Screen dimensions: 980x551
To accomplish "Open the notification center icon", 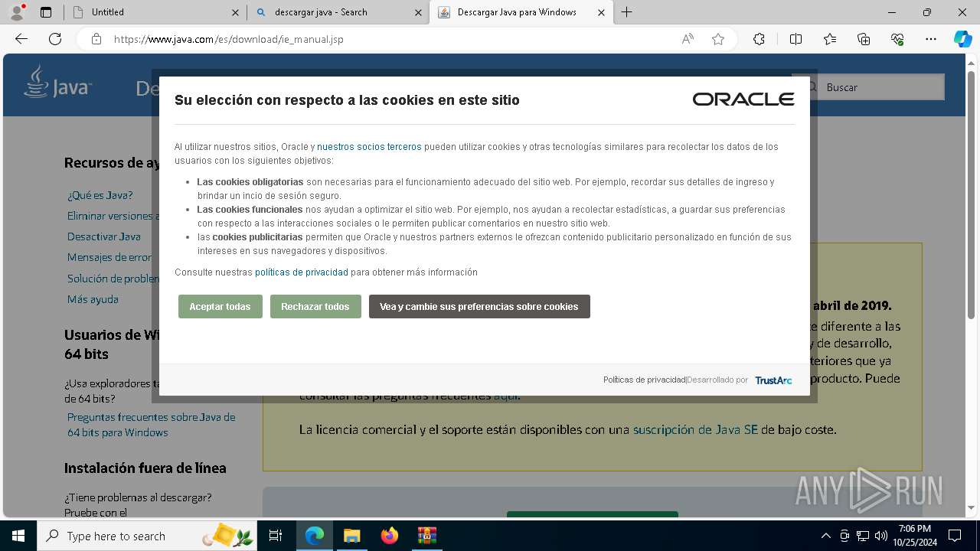I will [x=954, y=536].
